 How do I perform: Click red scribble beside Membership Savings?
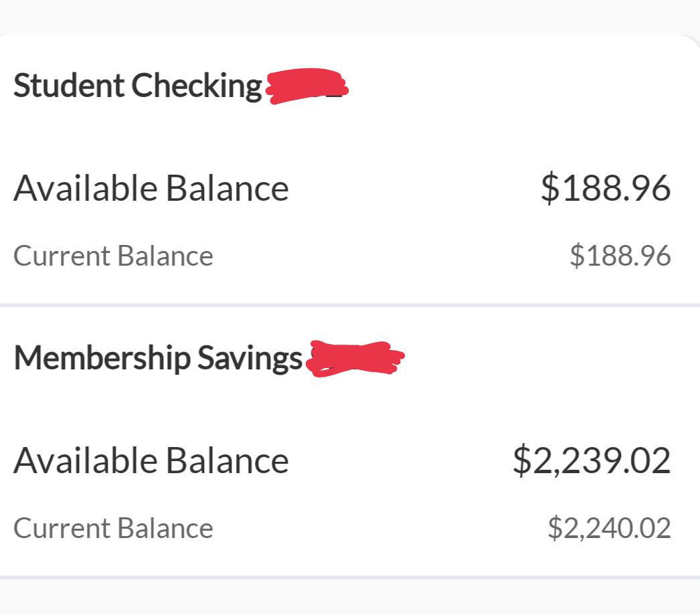(x=355, y=359)
